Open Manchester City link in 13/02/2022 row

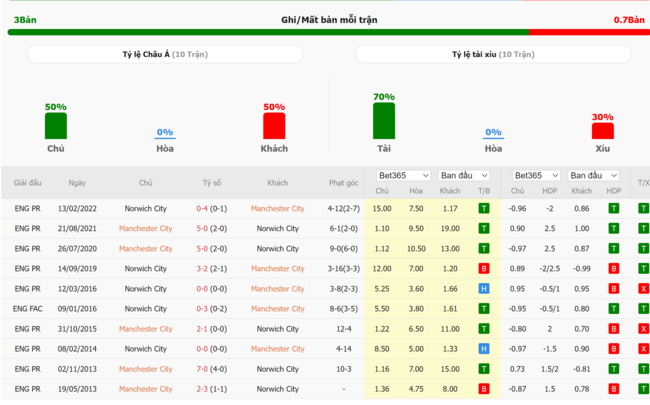(x=277, y=209)
